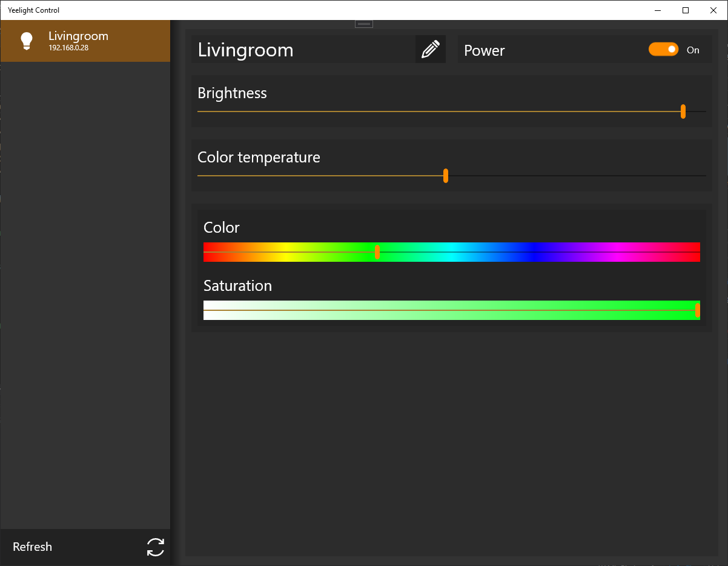Click the small grip handle at top

363,24
